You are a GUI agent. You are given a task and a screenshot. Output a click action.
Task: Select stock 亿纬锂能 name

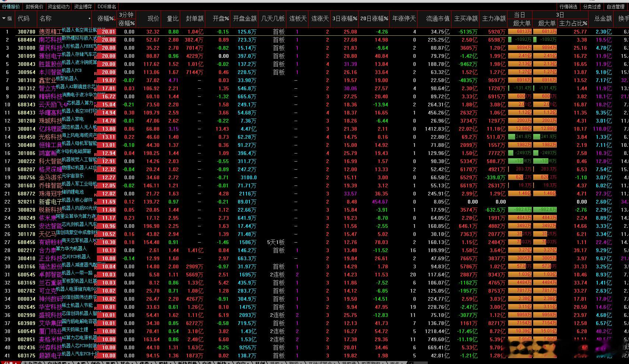tap(50, 129)
